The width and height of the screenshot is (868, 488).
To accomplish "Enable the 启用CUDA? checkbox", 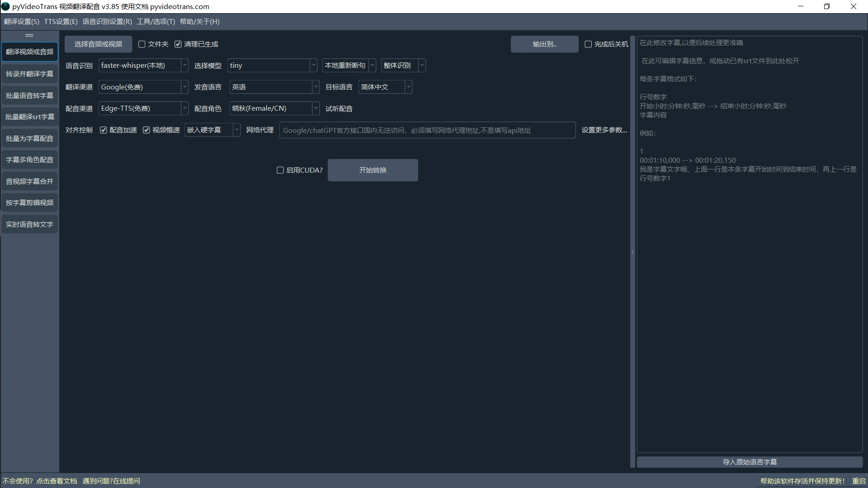I will click(280, 170).
